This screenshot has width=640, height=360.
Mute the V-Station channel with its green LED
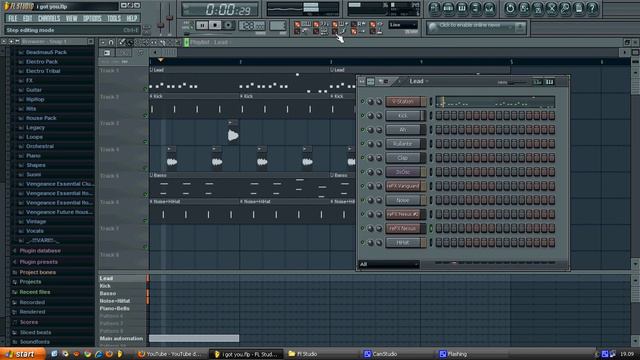pyautogui.click(x=362, y=101)
